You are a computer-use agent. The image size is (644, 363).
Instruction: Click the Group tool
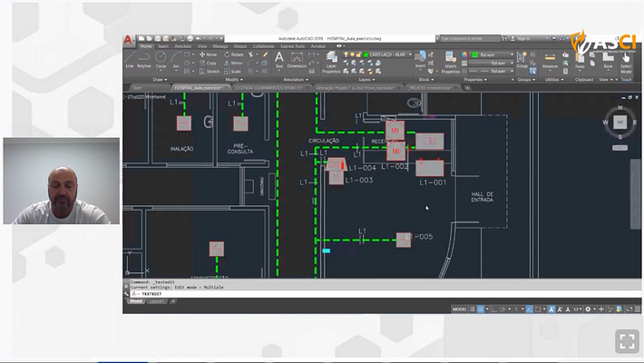[x=522, y=60]
